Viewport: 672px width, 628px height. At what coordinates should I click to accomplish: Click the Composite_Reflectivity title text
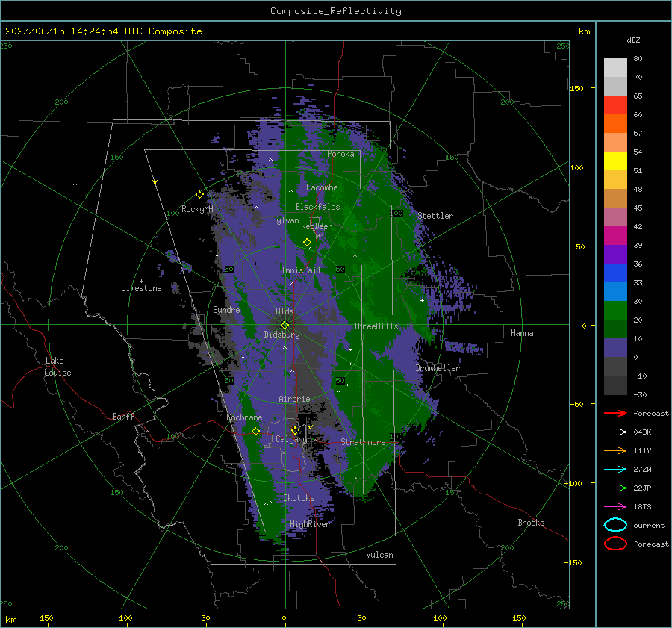click(x=336, y=11)
